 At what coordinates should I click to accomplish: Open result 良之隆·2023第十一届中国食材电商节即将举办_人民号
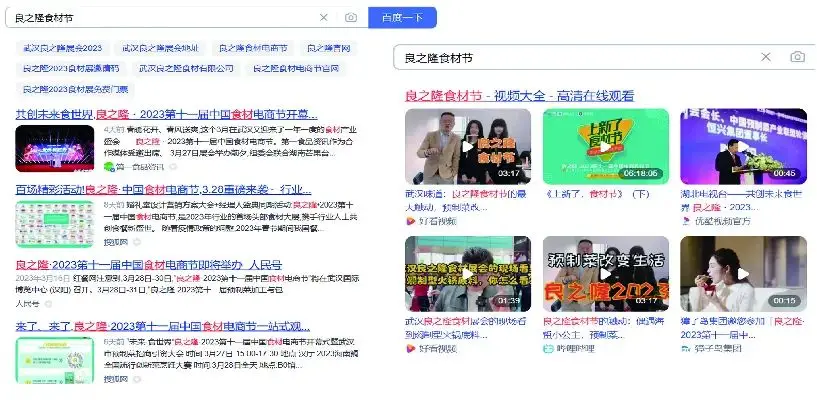(149, 265)
